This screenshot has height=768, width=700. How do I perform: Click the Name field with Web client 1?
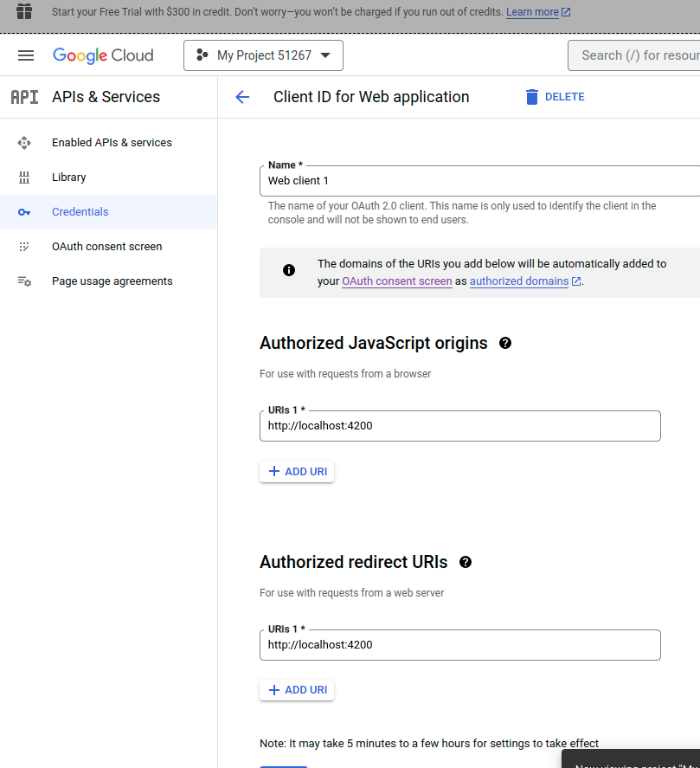click(479, 181)
